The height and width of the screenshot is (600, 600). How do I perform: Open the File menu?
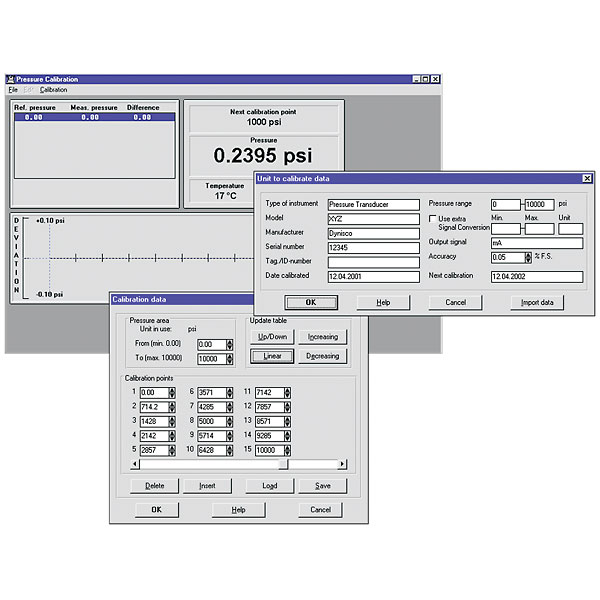click(13, 90)
